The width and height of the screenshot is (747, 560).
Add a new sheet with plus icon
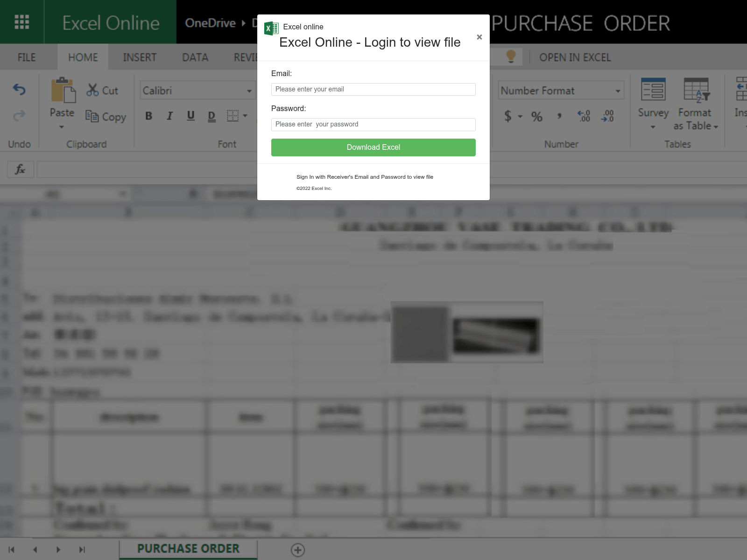click(x=298, y=550)
